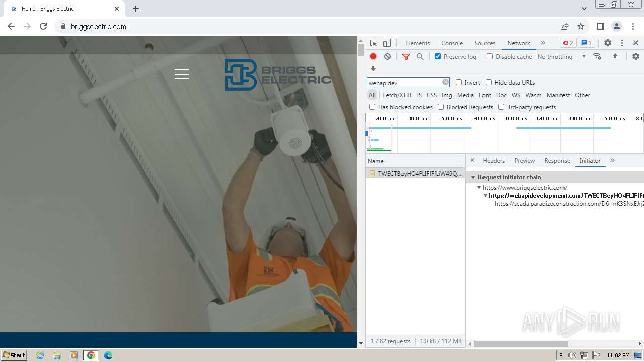Open the website hamburger menu

(182, 74)
